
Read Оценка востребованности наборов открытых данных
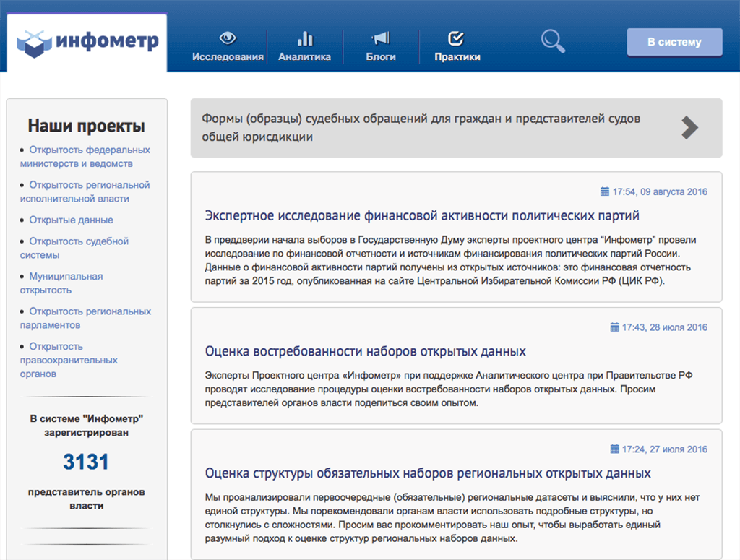click(x=365, y=352)
